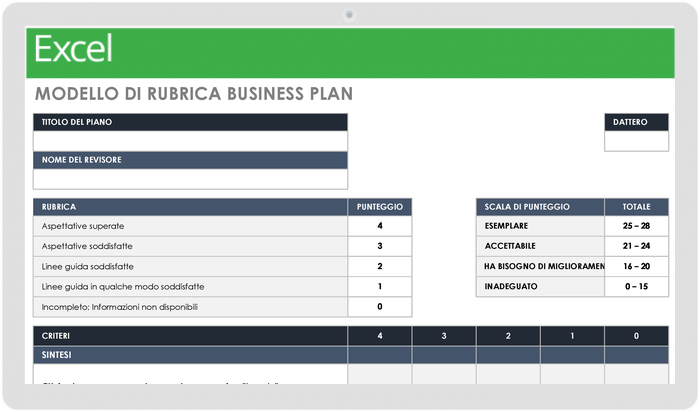700x412 pixels.
Task: Select the NOME DEL REVISORE header
Action: tap(190, 160)
